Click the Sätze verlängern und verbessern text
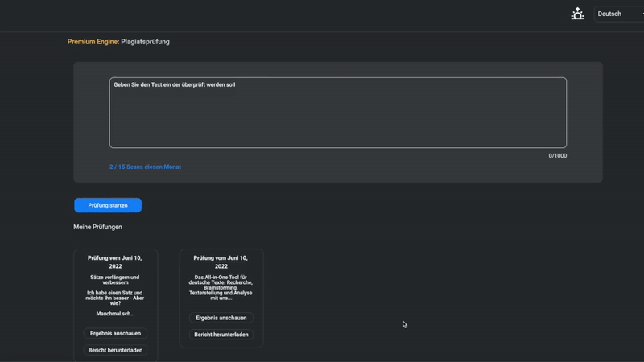This screenshot has width=644, height=362. [115, 280]
